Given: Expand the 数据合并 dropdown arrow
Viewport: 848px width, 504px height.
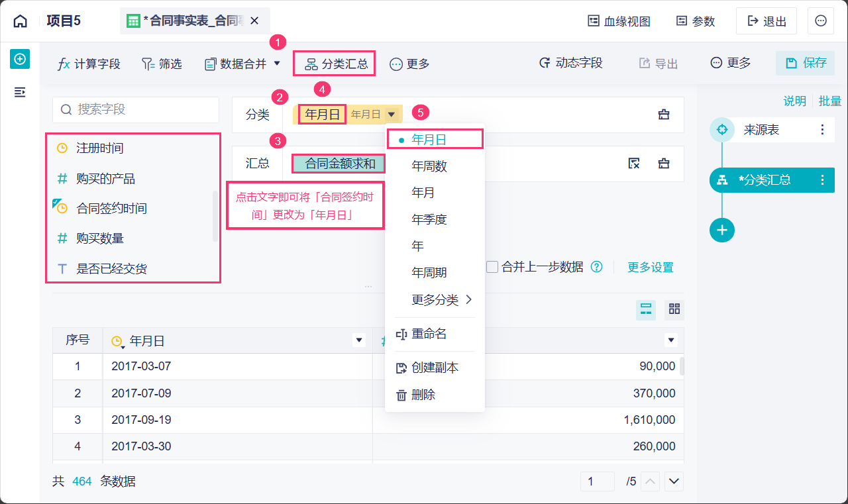Looking at the screenshot, I should 277,64.
